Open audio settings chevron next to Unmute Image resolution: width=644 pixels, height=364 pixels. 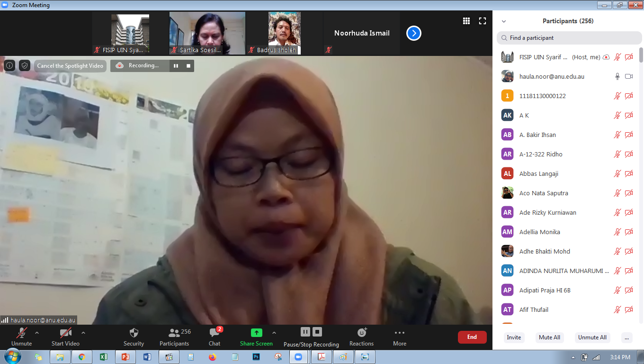37,332
